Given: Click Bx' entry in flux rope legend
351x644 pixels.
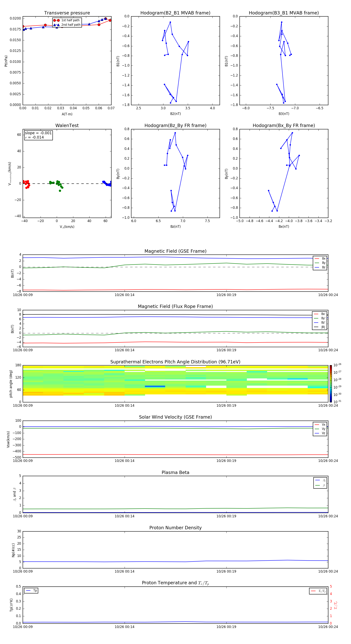Looking at the screenshot, I should click(x=320, y=314).
